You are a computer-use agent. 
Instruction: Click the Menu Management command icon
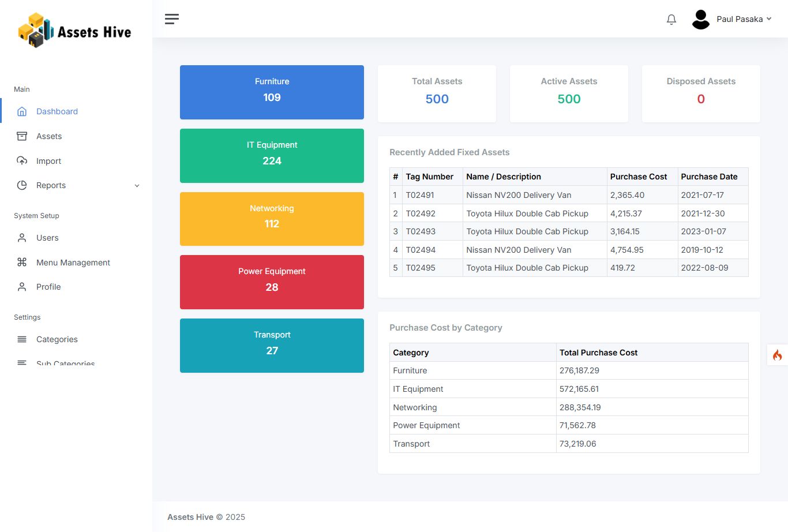click(x=22, y=263)
